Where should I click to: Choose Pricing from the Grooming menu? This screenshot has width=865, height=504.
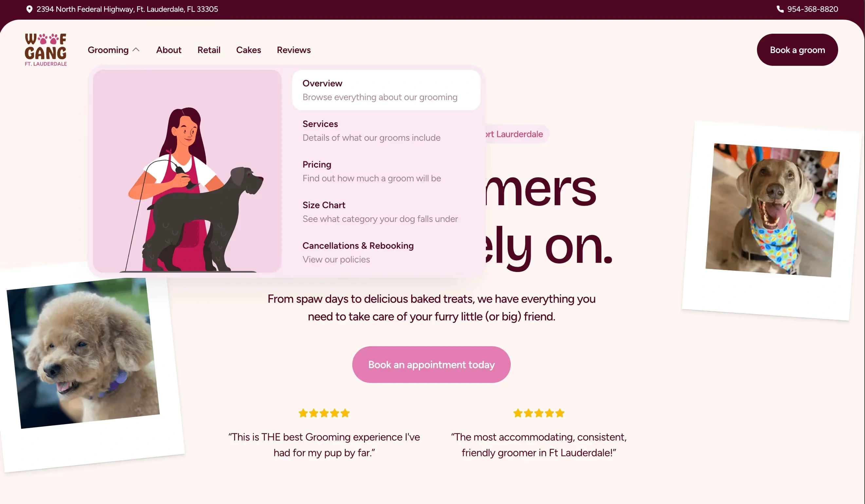(x=386, y=171)
